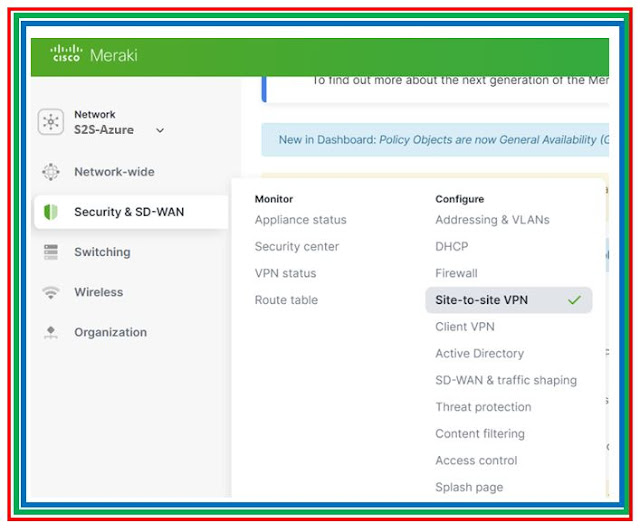Open Splash page settings

click(469, 487)
